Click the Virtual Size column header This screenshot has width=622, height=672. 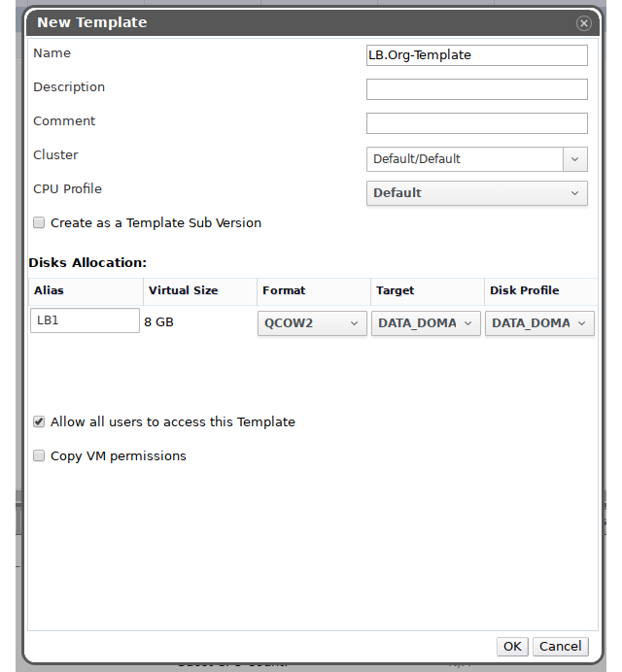[183, 290]
